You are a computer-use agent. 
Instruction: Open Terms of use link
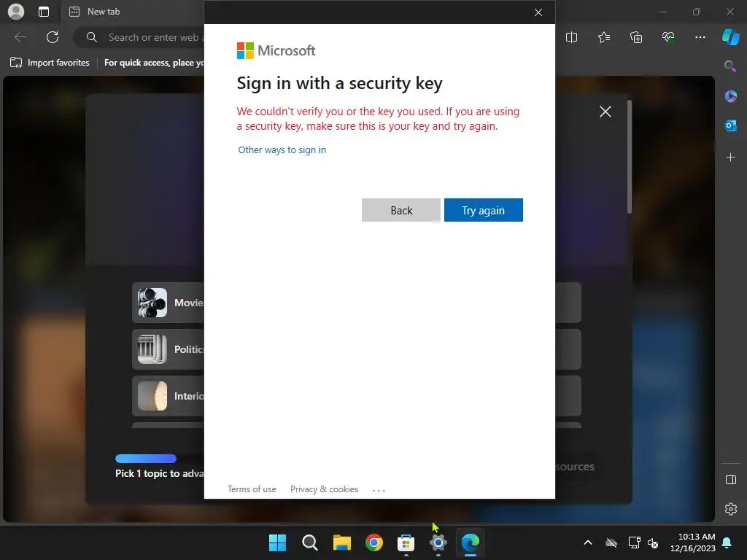coord(252,489)
